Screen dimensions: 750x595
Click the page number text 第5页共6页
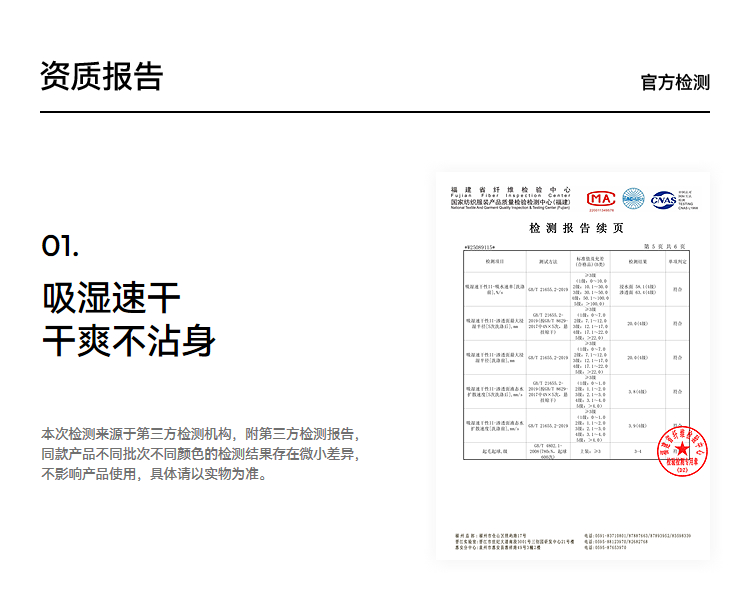point(665,245)
